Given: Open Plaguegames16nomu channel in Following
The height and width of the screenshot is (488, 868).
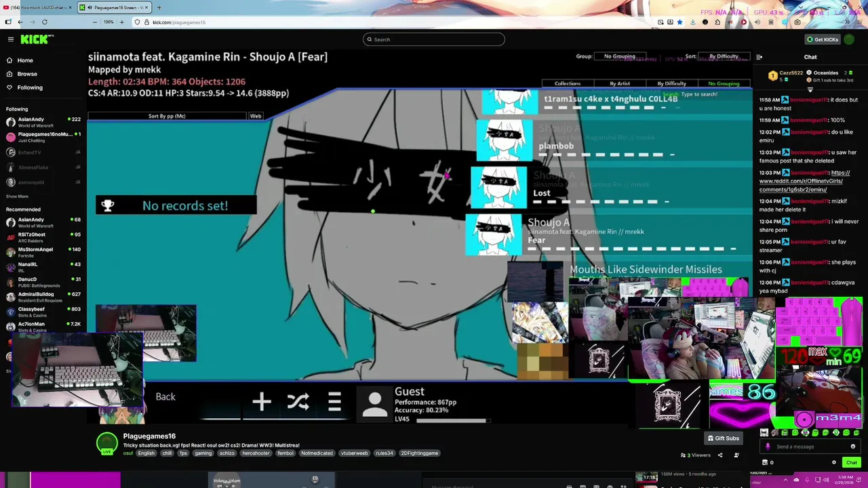Looking at the screenshot, I should [x=43, y=137].
